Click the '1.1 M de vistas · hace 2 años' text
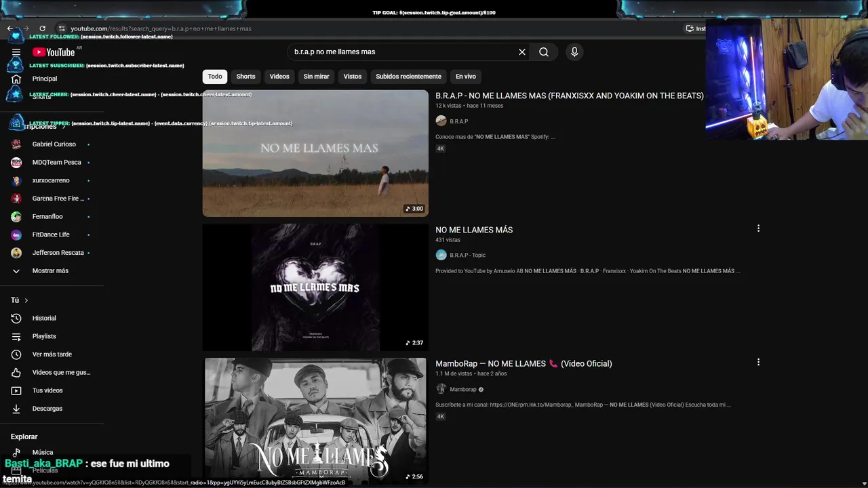 tap(471, 373)
